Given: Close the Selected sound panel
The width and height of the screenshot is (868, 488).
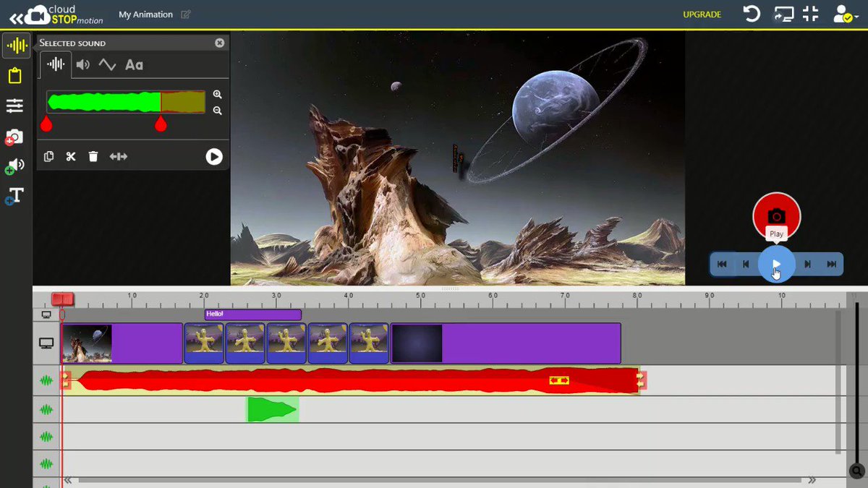Looking at the screenshot, I should pos(220,43).
